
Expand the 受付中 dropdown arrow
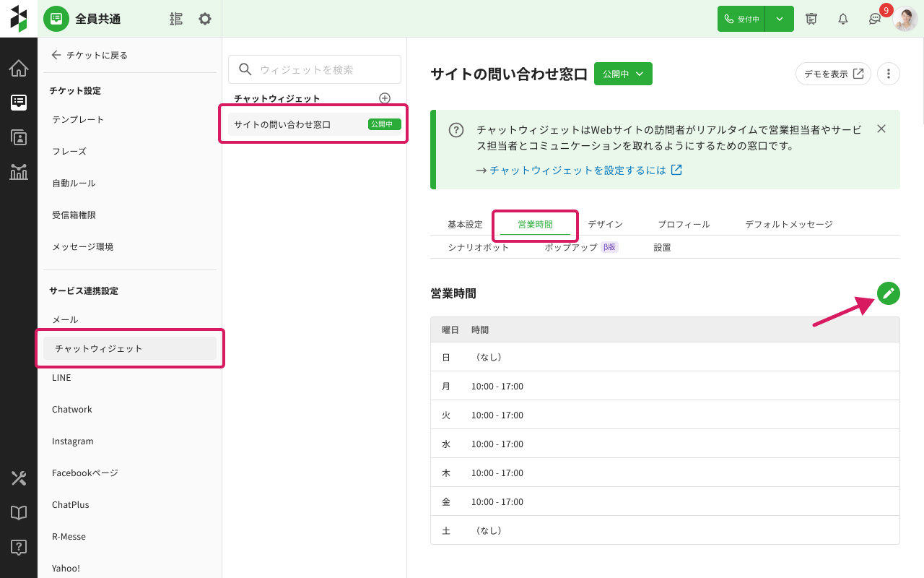pos(780,19)
